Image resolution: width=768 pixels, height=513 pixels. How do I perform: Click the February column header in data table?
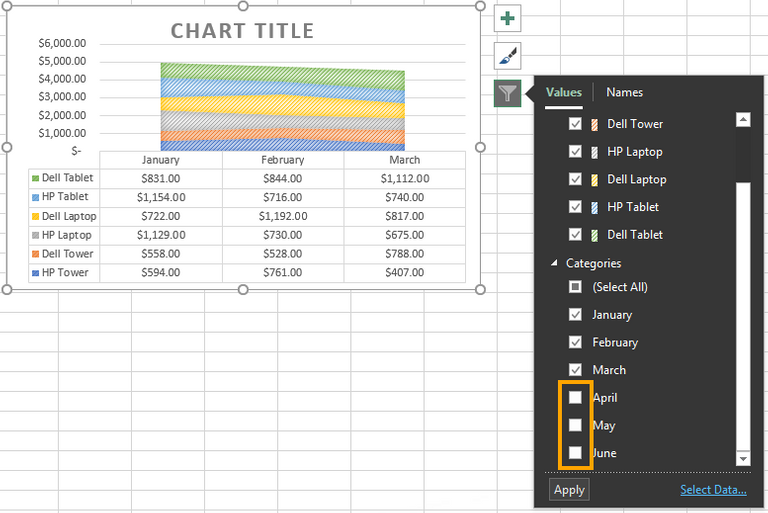[x=283, y=160]
